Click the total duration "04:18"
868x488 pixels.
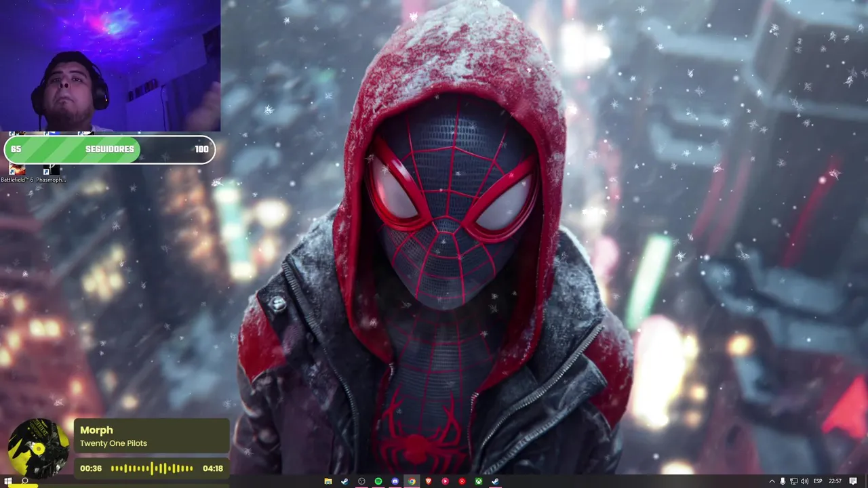(213, 468)
